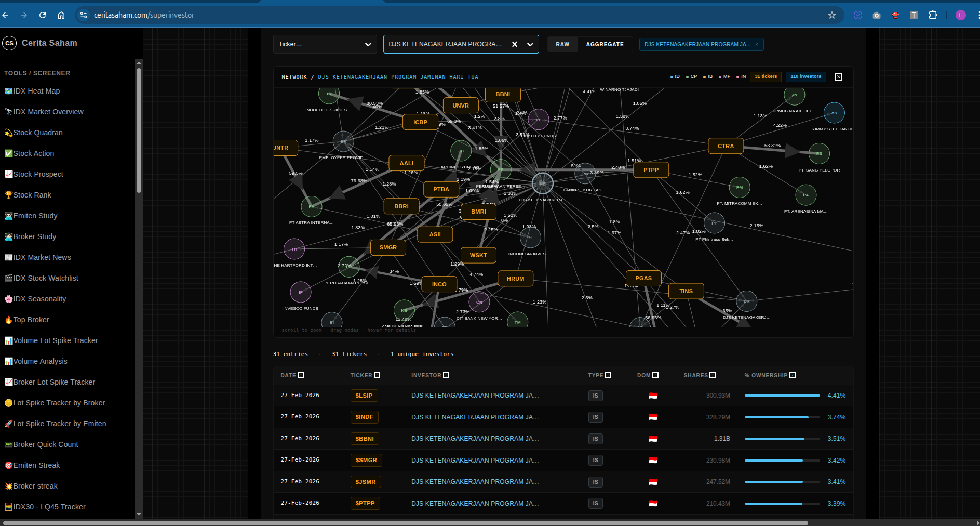Viewport: 980px width, 526px height.
Task: Toggle the DATE column sort box
Action: click(x=301, y=375)
